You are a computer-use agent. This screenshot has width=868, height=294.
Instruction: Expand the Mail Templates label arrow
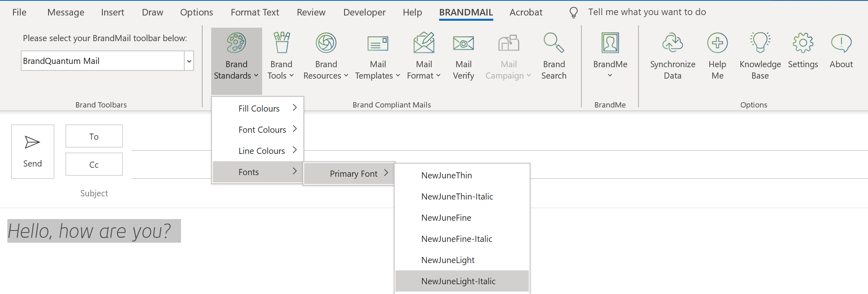click(x=398, y=76)
